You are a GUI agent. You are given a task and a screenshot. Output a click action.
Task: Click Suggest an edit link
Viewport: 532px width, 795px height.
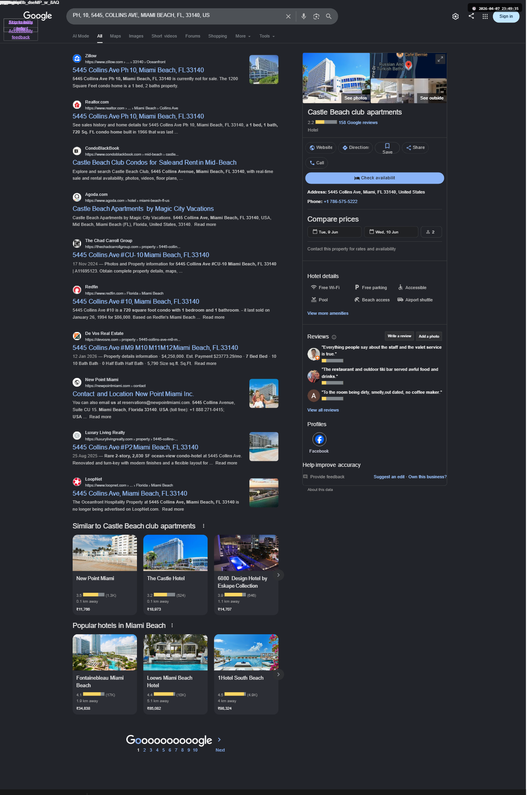tap(389, 477)
